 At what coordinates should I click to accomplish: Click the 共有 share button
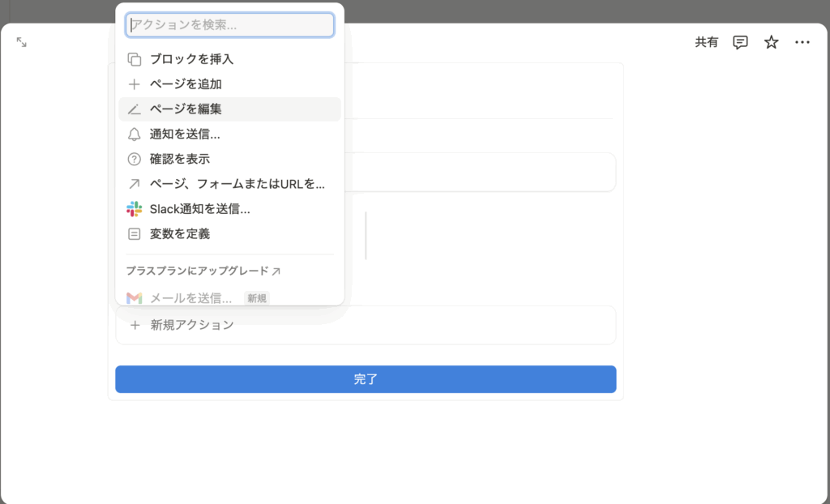(706, 42)
